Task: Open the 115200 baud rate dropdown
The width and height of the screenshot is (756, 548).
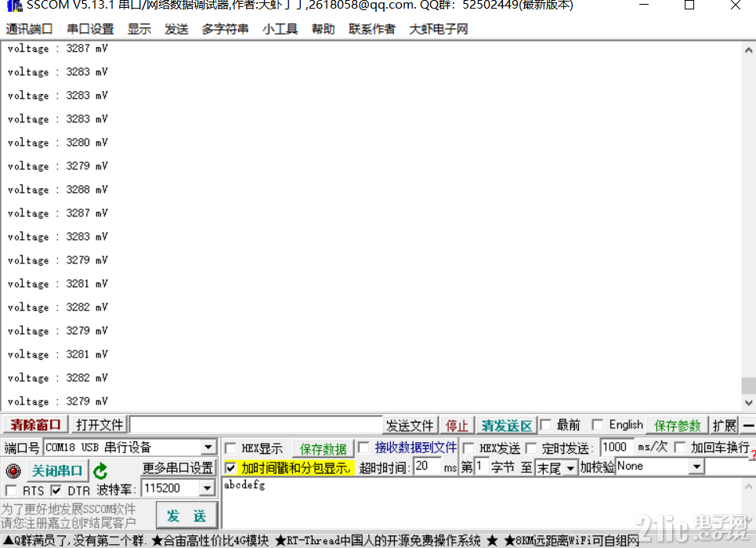Action: pos(207,488)
